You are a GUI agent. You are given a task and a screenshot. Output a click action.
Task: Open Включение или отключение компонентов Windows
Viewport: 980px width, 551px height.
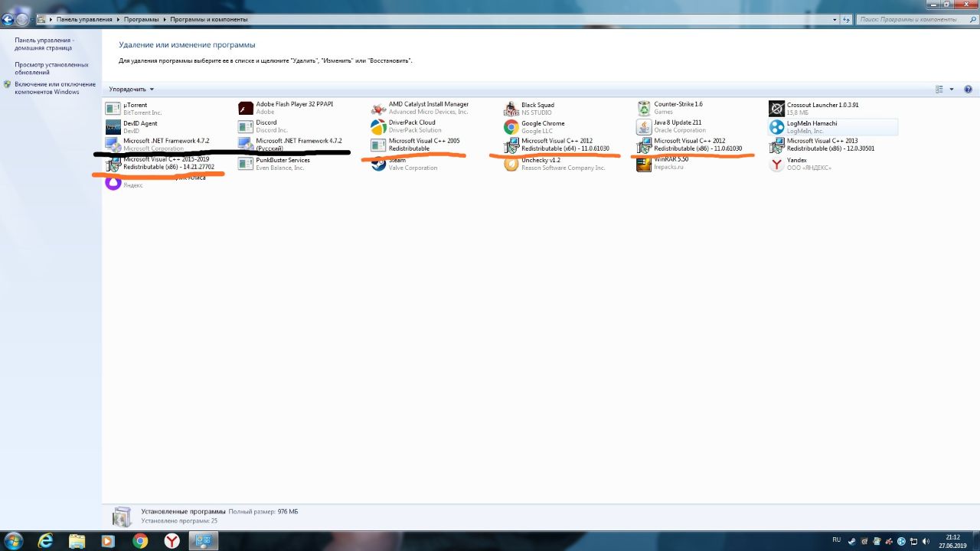click(x=55, y=88)
